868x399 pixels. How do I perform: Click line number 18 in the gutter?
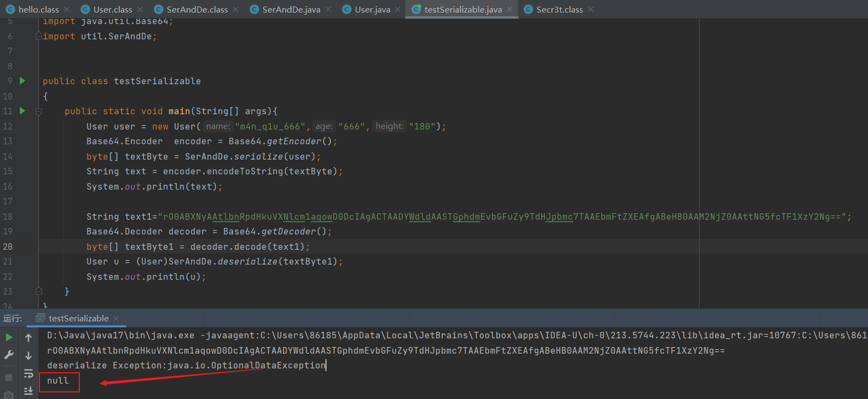coord(8,216)
